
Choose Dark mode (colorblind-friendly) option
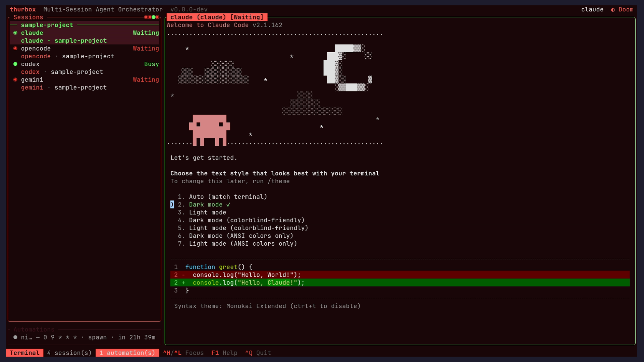coord(241,220)
